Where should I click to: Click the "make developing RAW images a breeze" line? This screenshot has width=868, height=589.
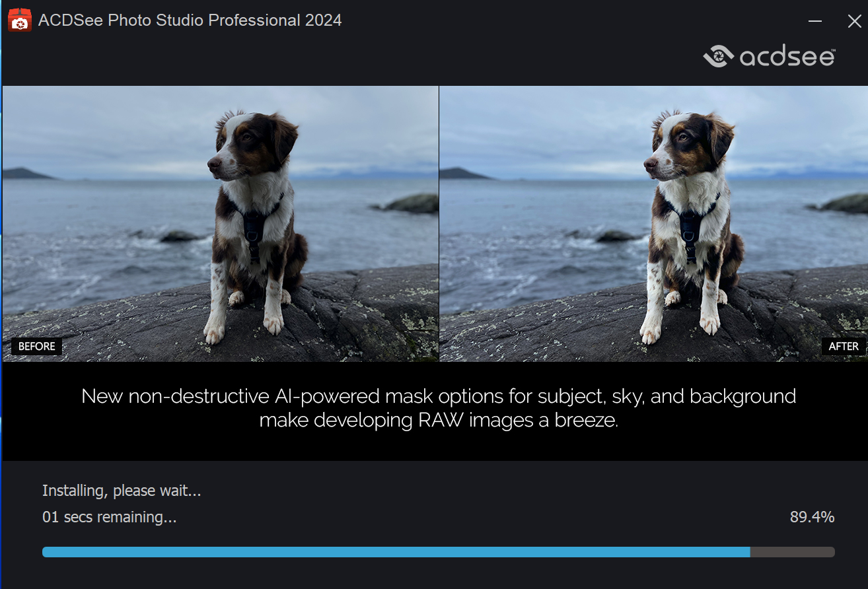pos(438,421)
